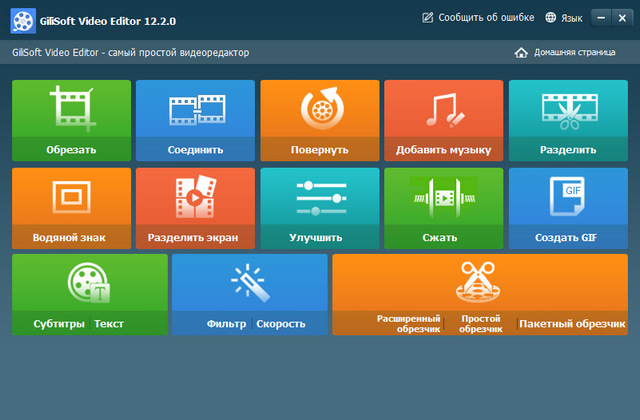Screen dimensions: 640x420
Task: Open the Язык language menu
Action: point(563,17)
